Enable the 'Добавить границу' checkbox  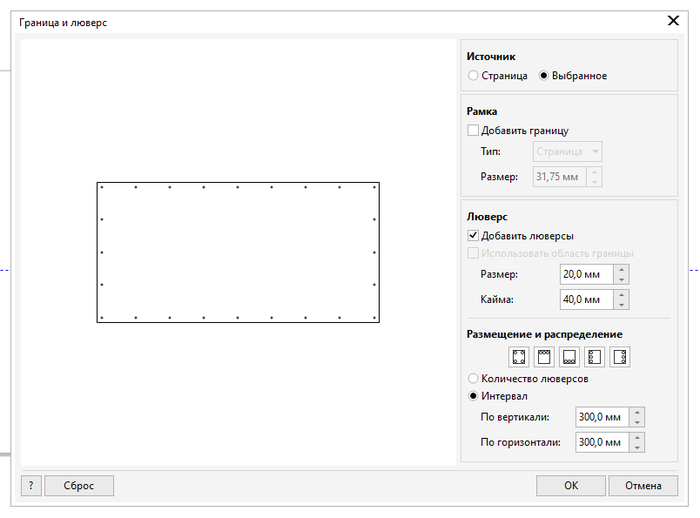(474, 130)
